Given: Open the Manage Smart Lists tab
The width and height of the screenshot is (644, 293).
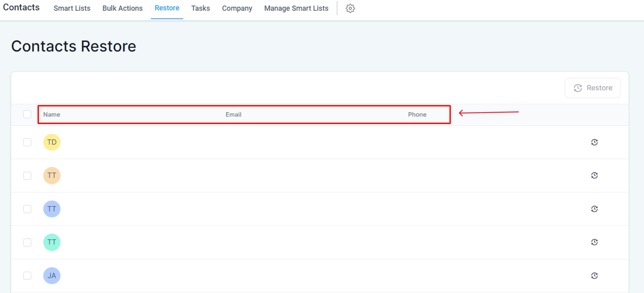Looking at the screenshot, I should (296, 9).
